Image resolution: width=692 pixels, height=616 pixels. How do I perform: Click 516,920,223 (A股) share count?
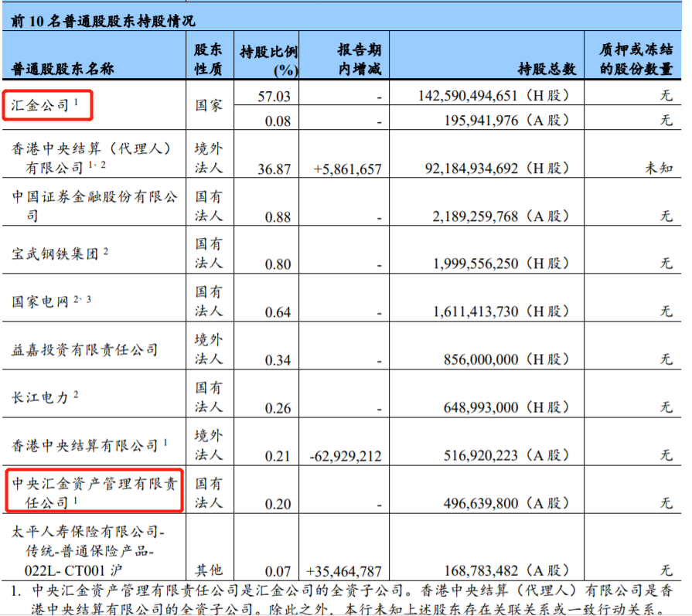pos(506,455)
